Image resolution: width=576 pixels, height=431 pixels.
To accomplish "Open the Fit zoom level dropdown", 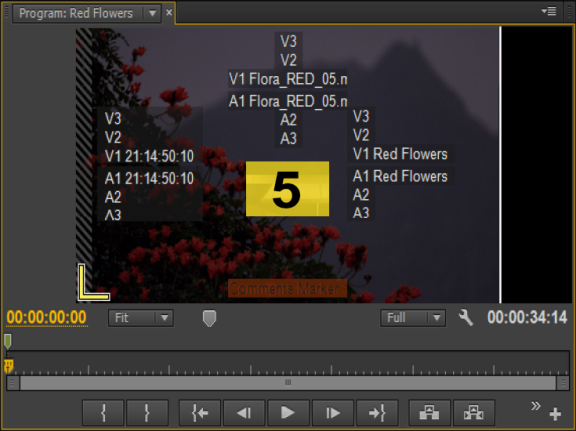I will (x=141, y=318).
